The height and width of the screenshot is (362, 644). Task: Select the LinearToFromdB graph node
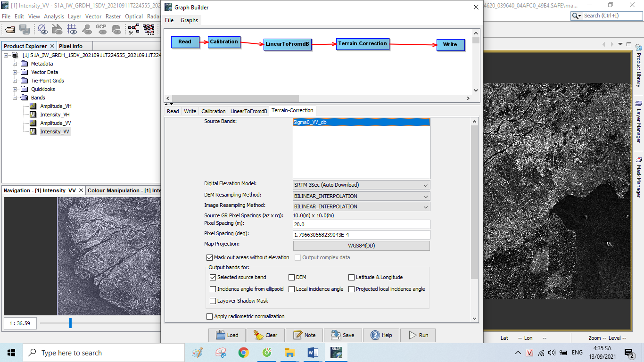tap(288, 44)
